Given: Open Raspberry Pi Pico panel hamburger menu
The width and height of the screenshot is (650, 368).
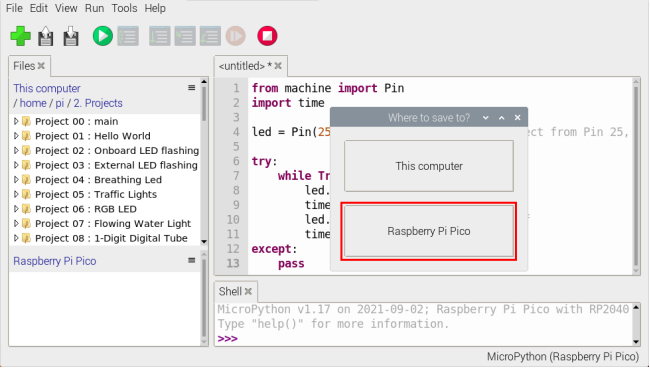Looking at the screenshot, I should [192, 261].
